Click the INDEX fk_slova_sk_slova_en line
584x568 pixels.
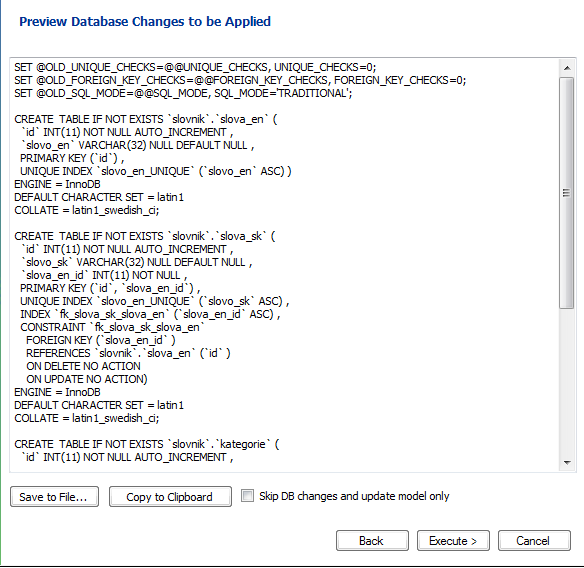(150, 314)
